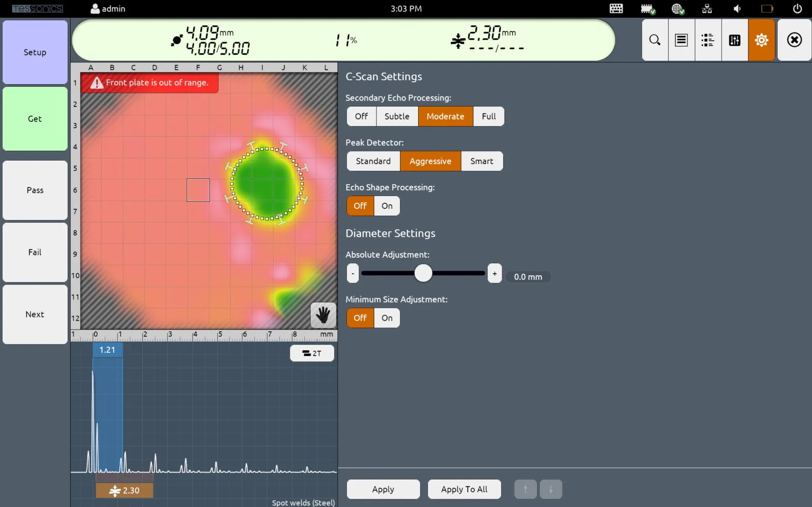Activate the hand pan tool on the C-scan
This screenshot has height=507, width=812.
323,315
